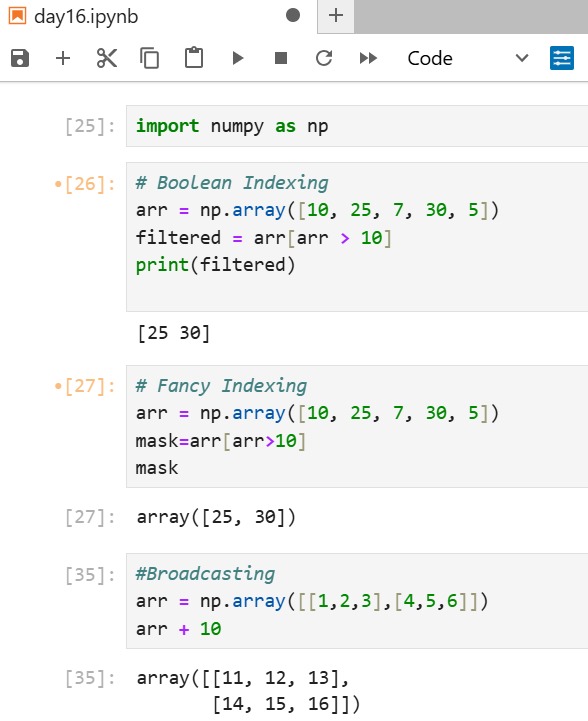Cut selected cell using the scissors icon

click(107, 58)
